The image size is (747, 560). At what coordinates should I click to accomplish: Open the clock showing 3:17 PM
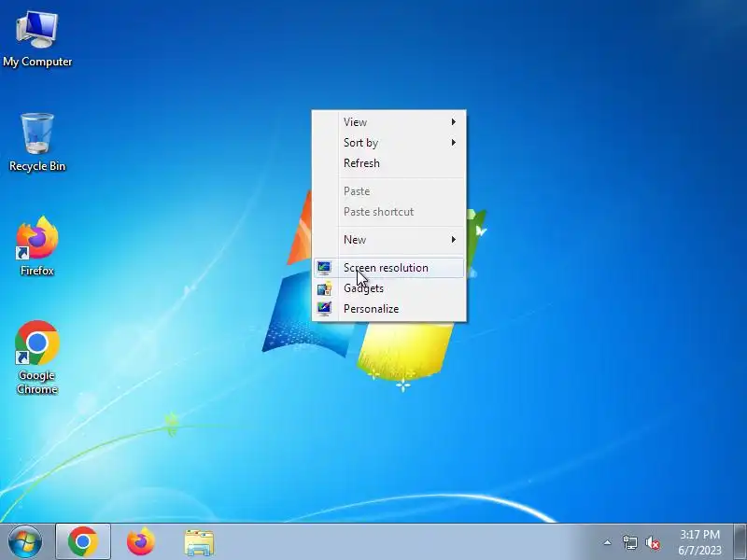click(x=699, y=542)
